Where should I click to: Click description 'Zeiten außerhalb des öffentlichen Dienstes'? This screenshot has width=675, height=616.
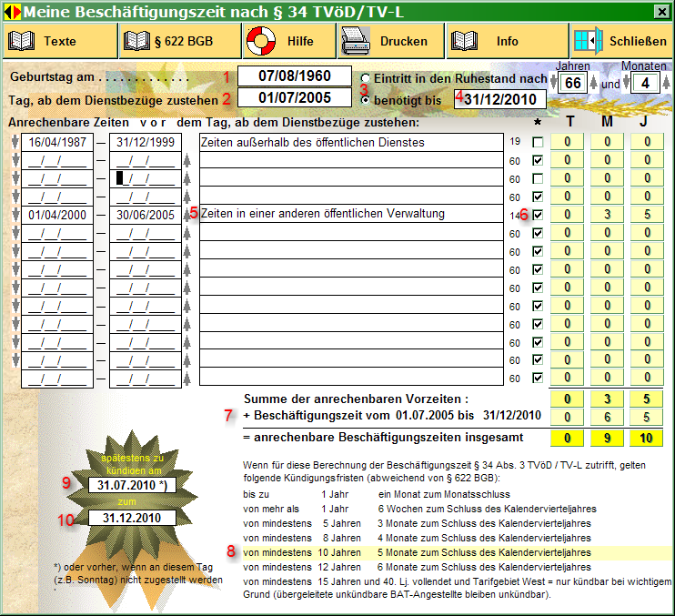coord(351,142)
